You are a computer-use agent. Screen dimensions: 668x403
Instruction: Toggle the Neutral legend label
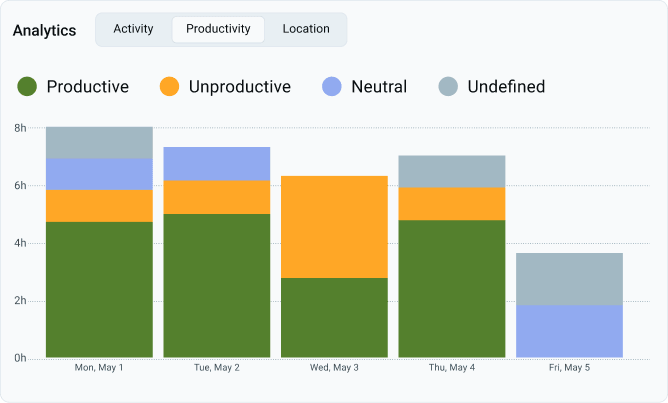(379, 86)
